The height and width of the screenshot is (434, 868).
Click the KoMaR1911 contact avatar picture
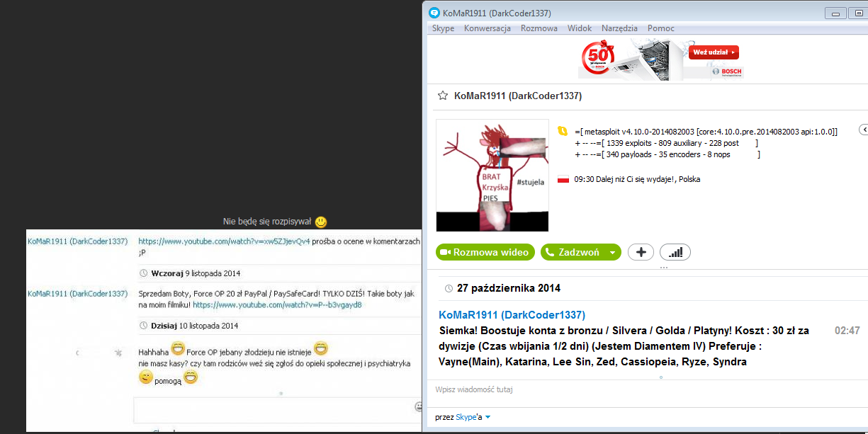[x=492, y=176]
